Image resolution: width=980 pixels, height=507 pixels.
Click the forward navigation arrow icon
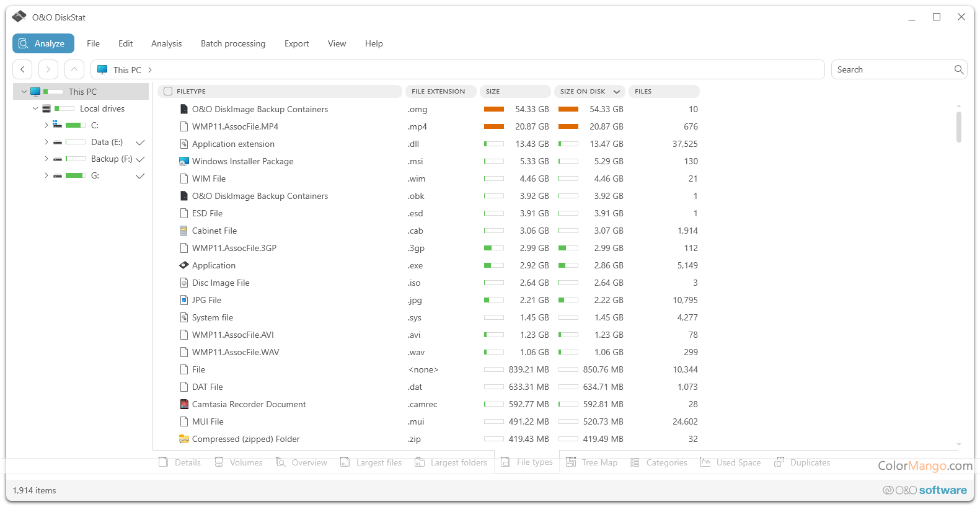pyautogui.click(x=48, y=69)
